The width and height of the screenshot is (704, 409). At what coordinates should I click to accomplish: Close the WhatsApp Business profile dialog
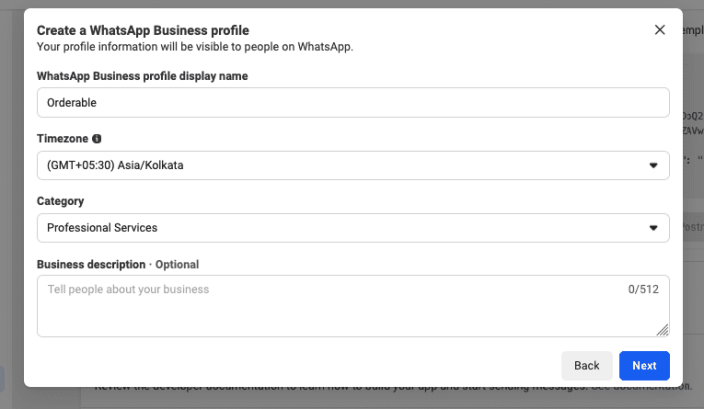pos(660,30)
